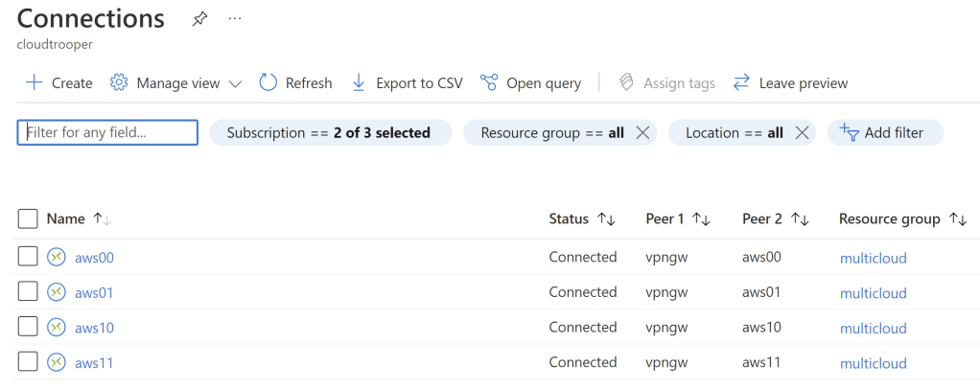Click Leave preview in the toolbar
The height and width of the screenshot is (390, 980).
click(790, 83)
